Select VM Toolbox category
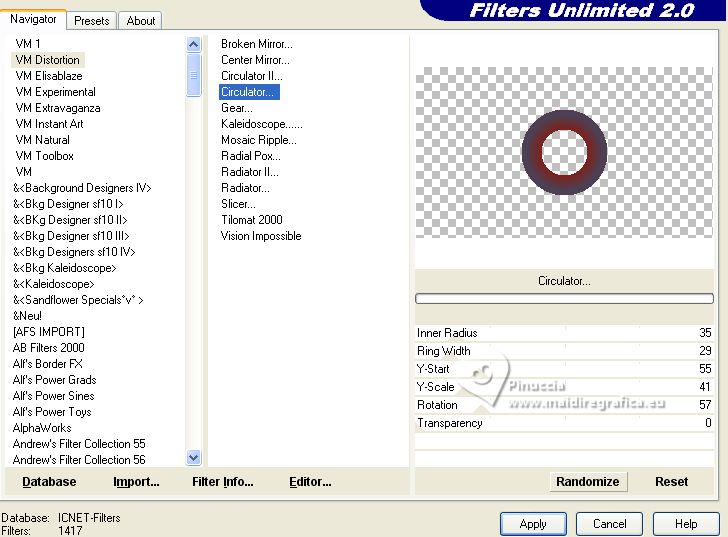 pyautogui.click(x=44, y=156)
